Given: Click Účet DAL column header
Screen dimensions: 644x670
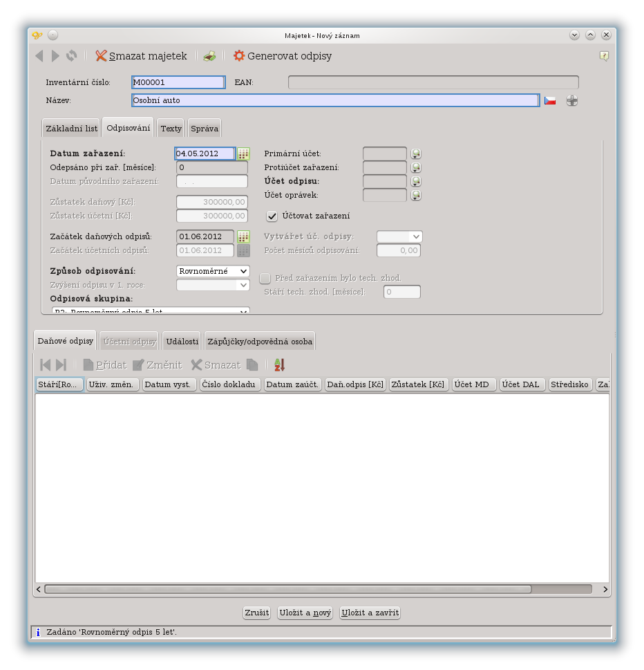Looking at the screenshot, I should pyautogui.click(x=522, y=384).
